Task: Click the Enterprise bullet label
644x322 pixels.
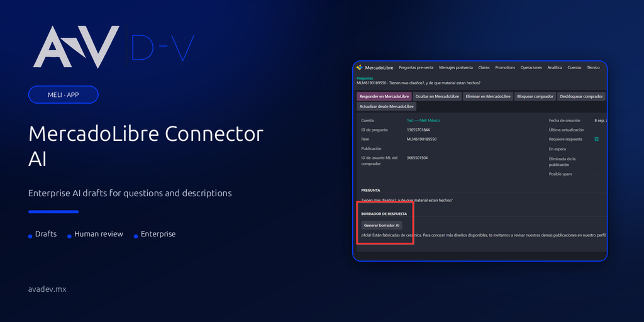Action: [x=158, y=234]
